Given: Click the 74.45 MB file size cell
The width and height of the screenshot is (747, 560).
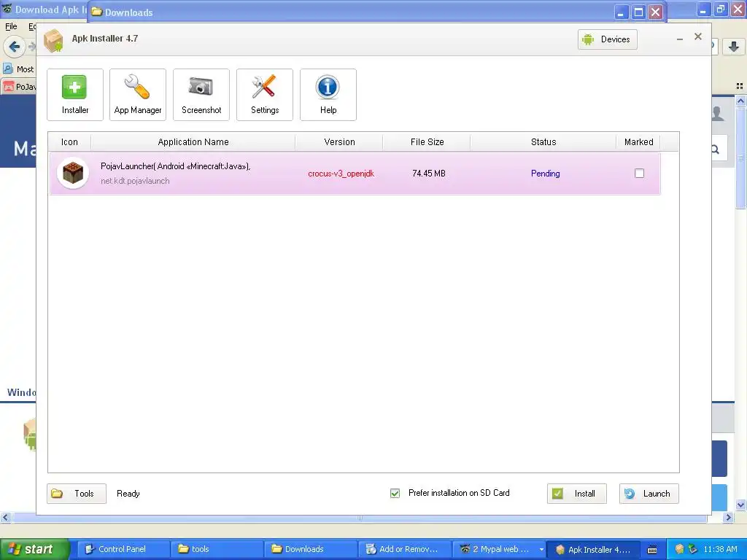Looking at the screenshot, I should click(x=429, y=174).
